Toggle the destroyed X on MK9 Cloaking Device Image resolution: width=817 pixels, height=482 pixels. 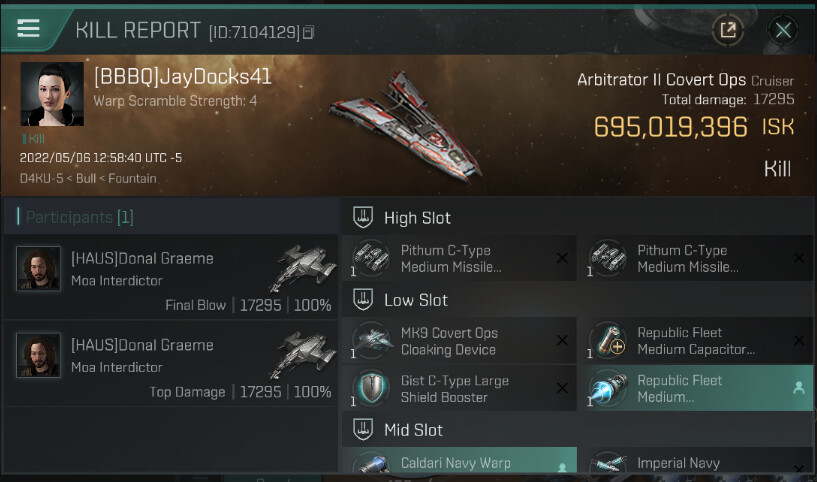coord(562,340)
